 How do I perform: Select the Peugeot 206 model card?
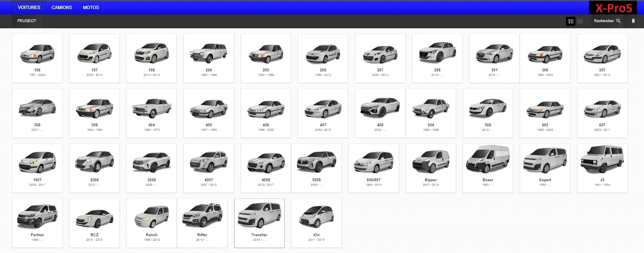click(x=323, y=58)
